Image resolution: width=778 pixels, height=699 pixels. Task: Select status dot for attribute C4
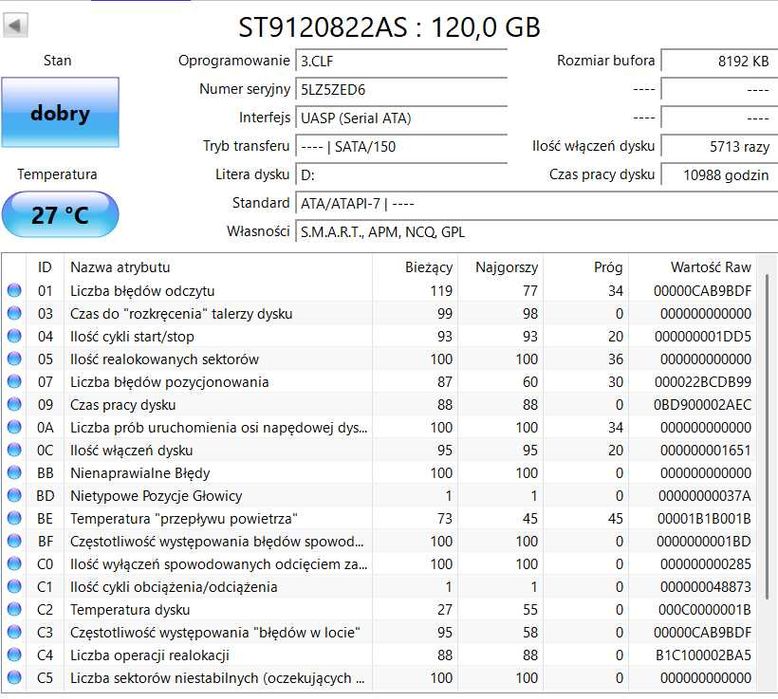pos(14,655)
